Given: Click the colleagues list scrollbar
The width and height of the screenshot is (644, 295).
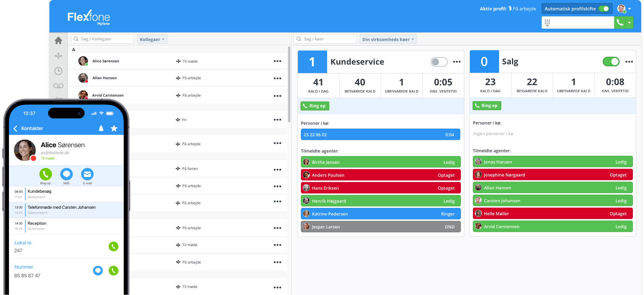Looking at the screenshot, I should 289,84.
